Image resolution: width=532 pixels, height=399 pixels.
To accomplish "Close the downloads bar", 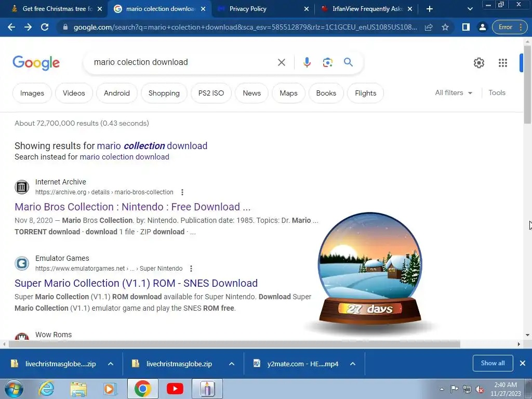I will pos(523,363).
